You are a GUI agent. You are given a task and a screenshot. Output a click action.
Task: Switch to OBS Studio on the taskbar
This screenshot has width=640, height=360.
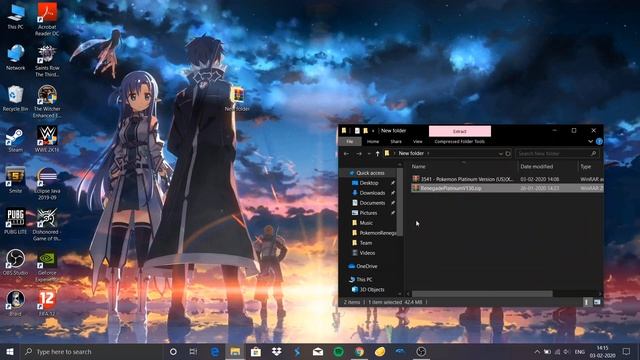click(421, 351)
